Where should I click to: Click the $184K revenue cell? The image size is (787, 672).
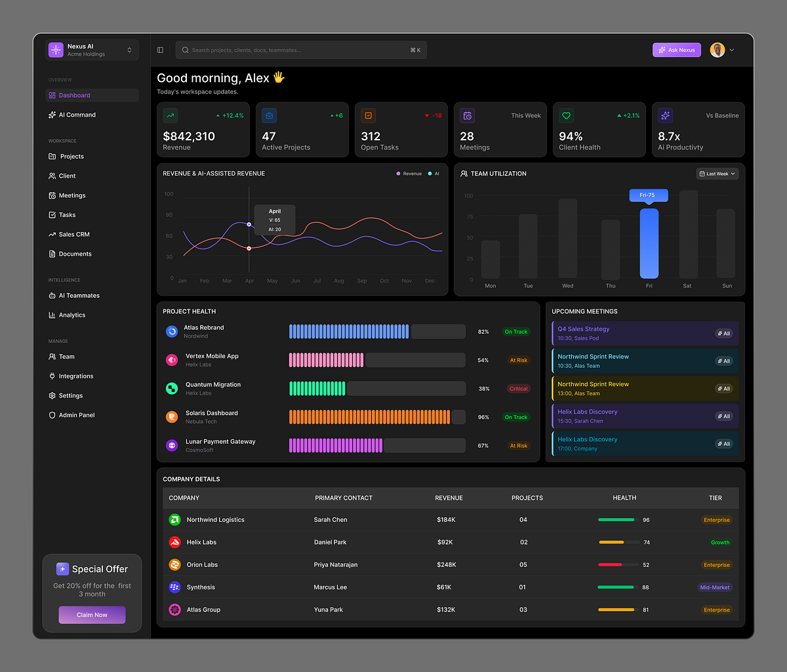click(x=446, y=520)
